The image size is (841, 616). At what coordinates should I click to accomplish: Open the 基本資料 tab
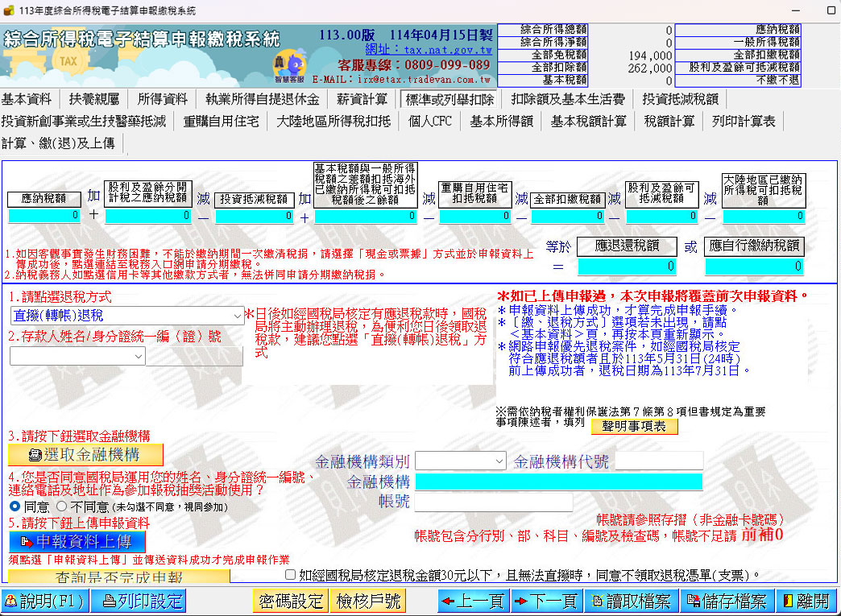point(27,99)
